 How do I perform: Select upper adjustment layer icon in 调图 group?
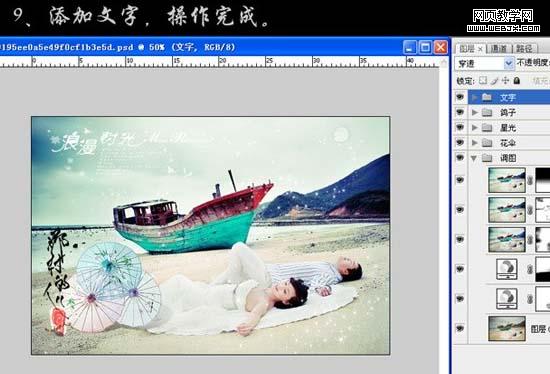tap(507, 269)
